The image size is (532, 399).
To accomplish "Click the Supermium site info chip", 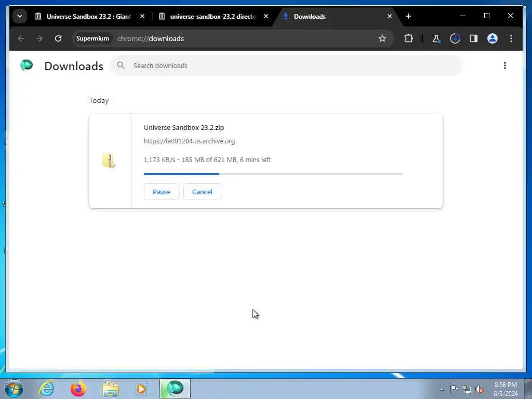I will [x=92, y=38].
